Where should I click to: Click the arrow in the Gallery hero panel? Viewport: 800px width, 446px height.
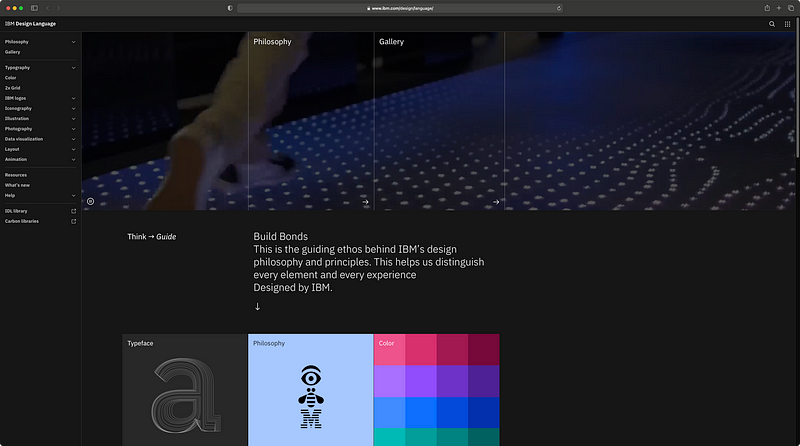tap(496, 202)
